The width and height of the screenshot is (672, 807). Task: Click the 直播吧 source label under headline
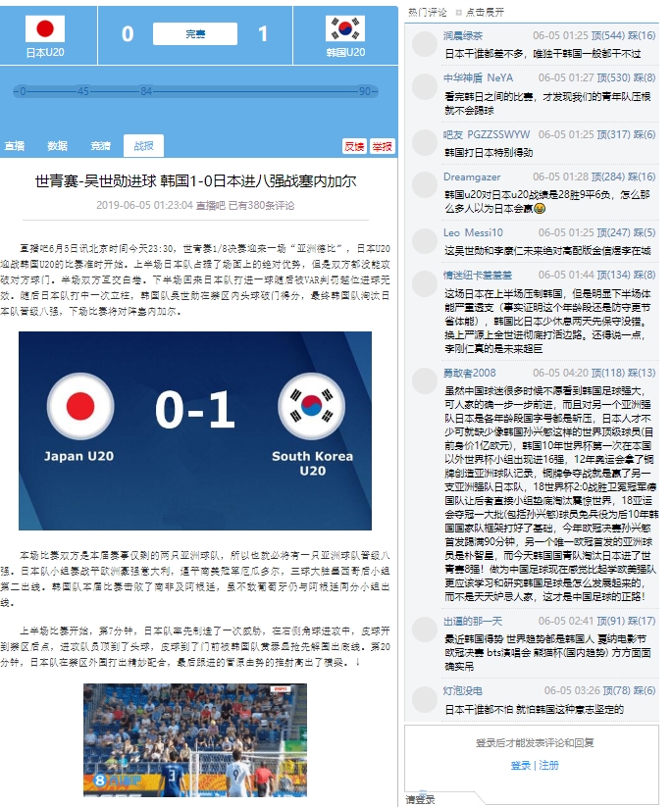(x=211, y=205)
